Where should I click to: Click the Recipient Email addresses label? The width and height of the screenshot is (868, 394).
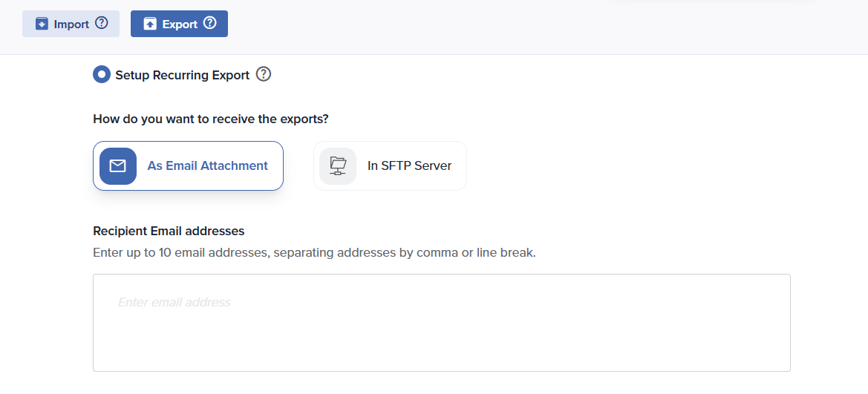click(169, 232)
